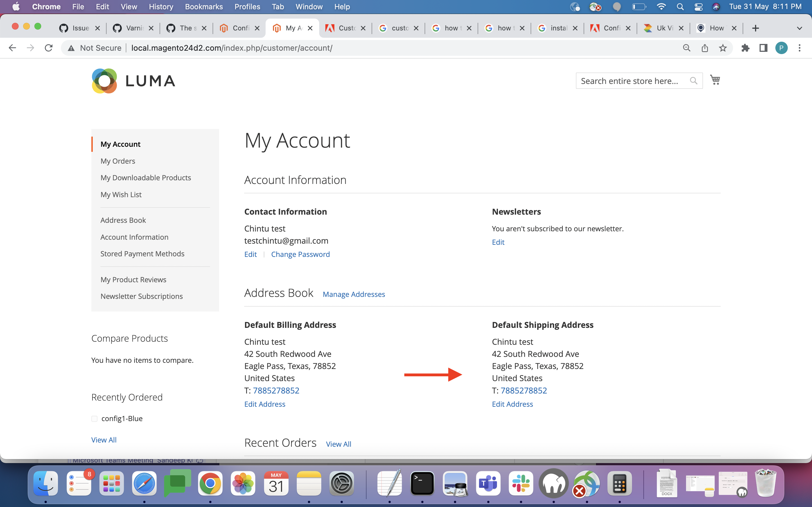This screenshot has height=507, width=812.
Task: Click the browser share icon
Action: coord(705,48)
